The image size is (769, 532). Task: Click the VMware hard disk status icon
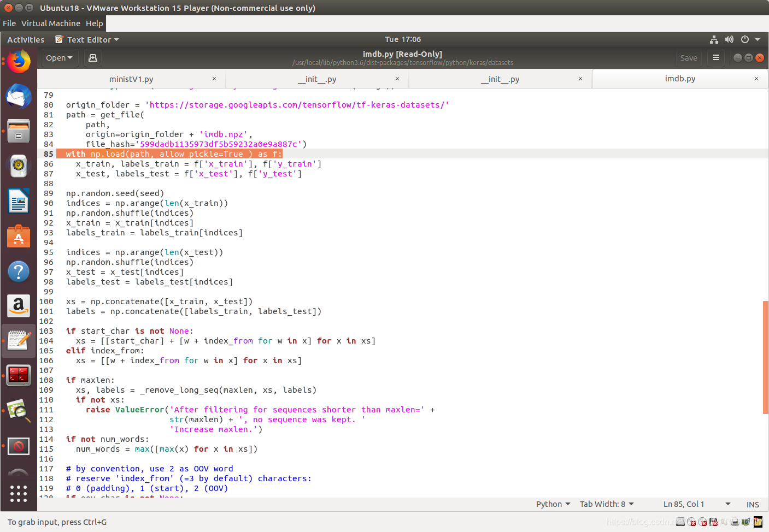(680, 522)
